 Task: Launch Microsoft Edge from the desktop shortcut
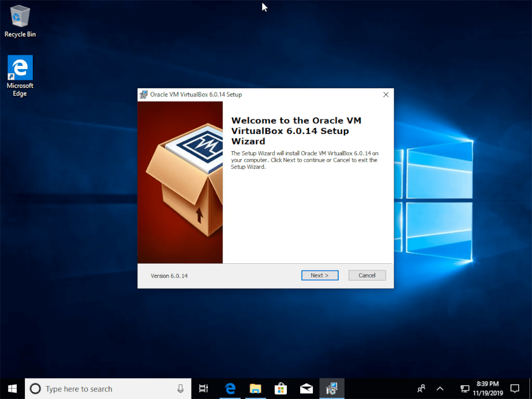click(x=20, y=66)
